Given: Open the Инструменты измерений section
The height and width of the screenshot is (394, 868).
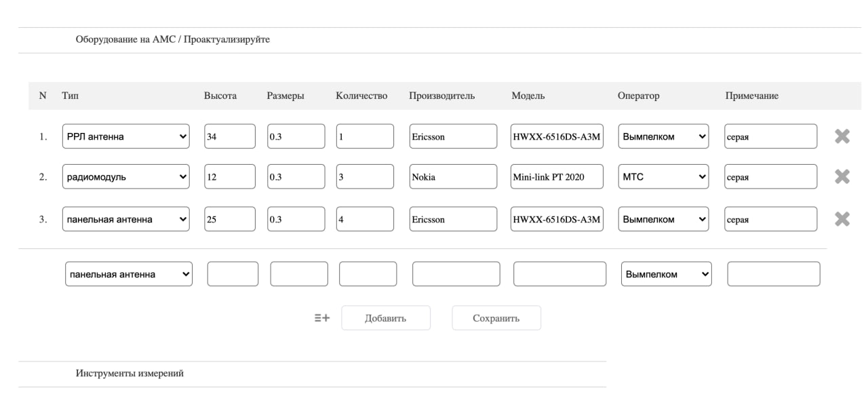Looking at the screenshot, I should [x=130, y=373].
